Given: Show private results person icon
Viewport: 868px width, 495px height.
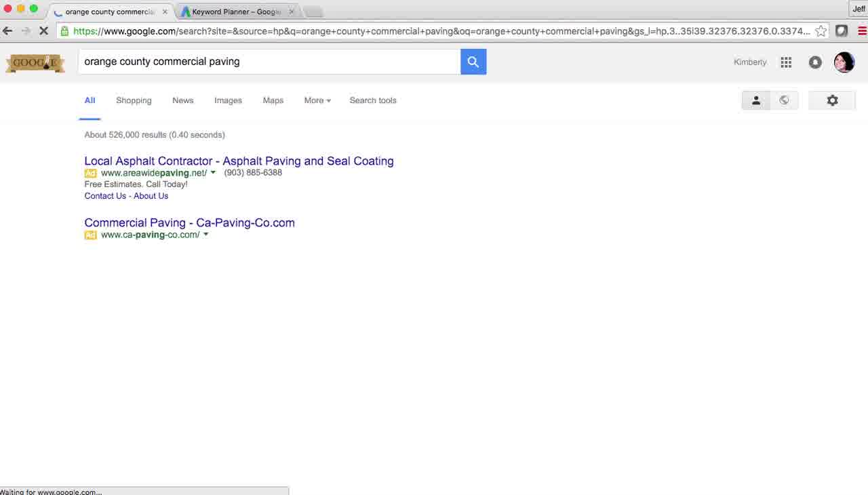Looking at the screenshot, I should (756, 100).
